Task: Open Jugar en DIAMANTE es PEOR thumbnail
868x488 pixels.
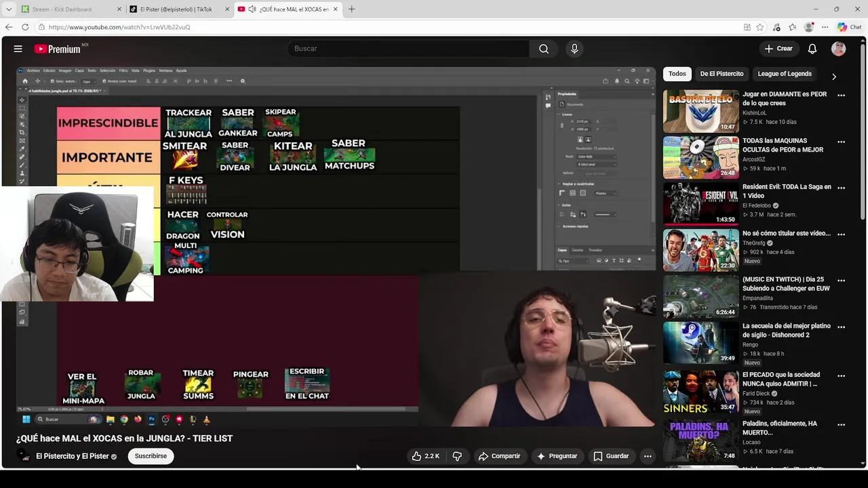Action: 701,111
